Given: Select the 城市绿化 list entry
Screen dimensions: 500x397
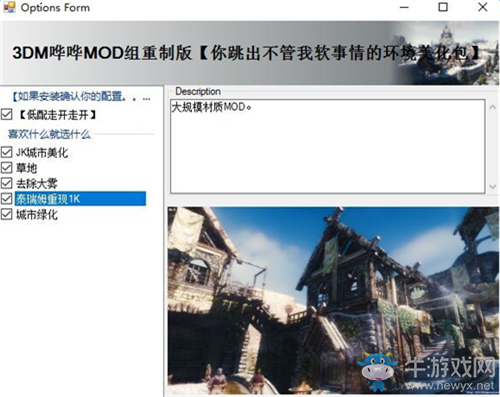Looking at the screenshot, I should pyautogui.click(x=37, y=215).
